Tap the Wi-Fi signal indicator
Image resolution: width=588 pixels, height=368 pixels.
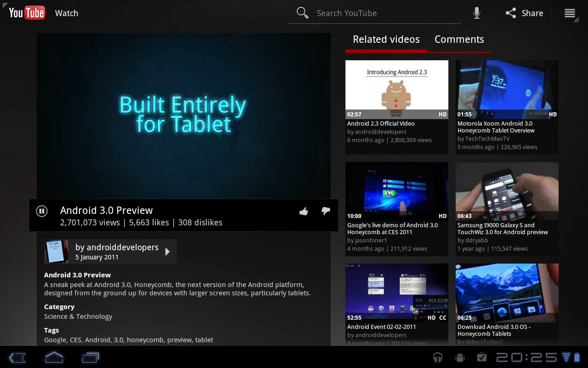click(x=566, y=357)
